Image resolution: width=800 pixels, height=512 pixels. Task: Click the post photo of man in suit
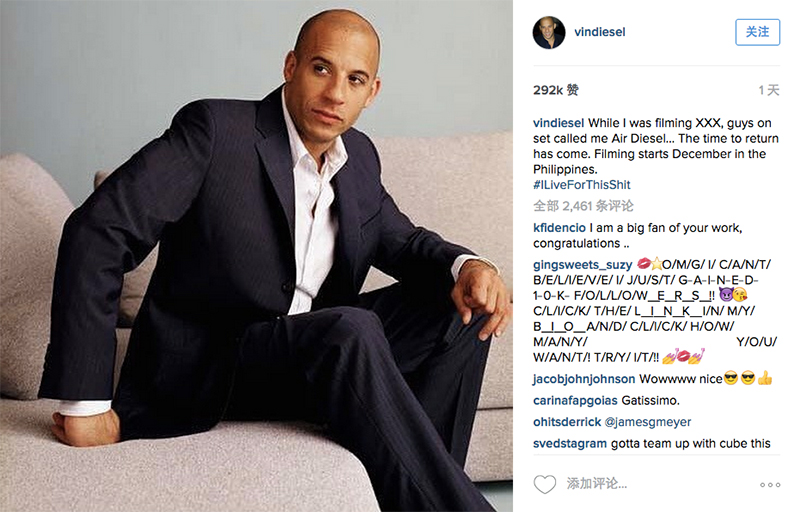[x=256, y=256]
